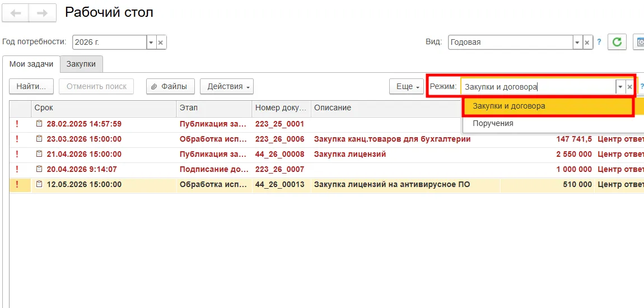Click amount 2 550 000
Screen dimensions: 644x308
click(x=574, y=155)
